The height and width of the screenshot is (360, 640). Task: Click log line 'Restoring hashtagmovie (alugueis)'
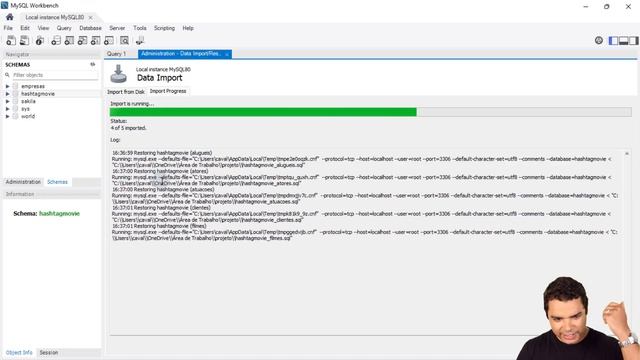coord(162,153)
